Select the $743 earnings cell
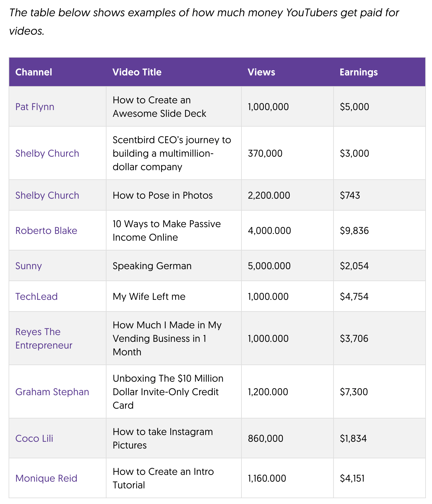The width and height of the screenshot is (432, 504). click(x=350, y=195)
